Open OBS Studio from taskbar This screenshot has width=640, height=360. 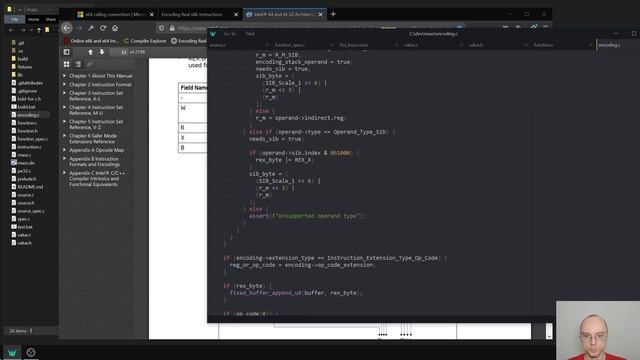pyautogui.click(x=31, y=352)
